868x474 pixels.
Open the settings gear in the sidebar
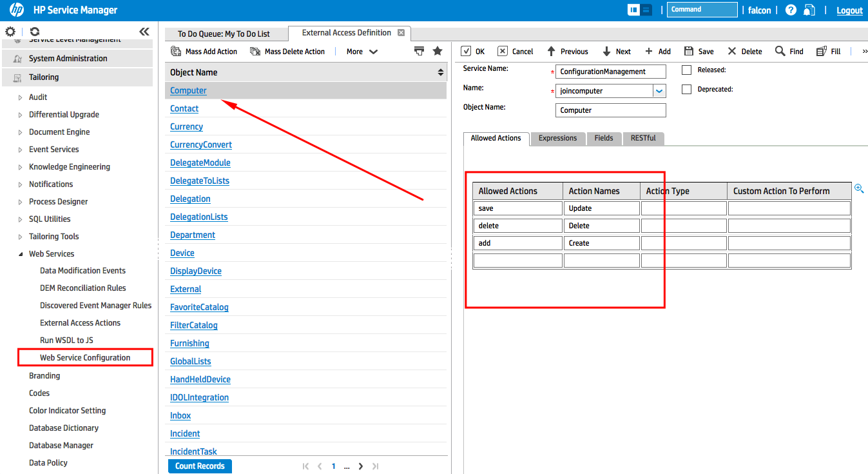pos(10,31)
